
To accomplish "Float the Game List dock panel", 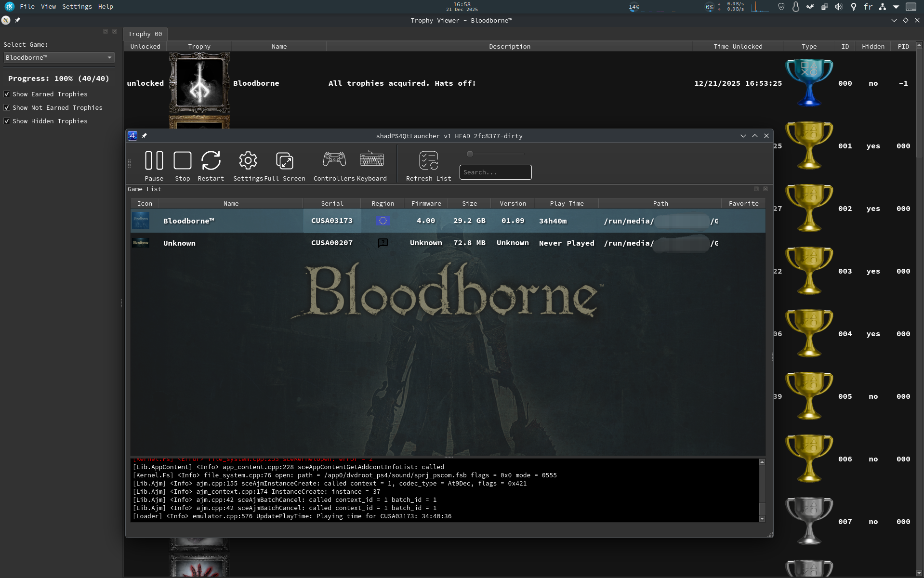I will [x=756, y=189].
